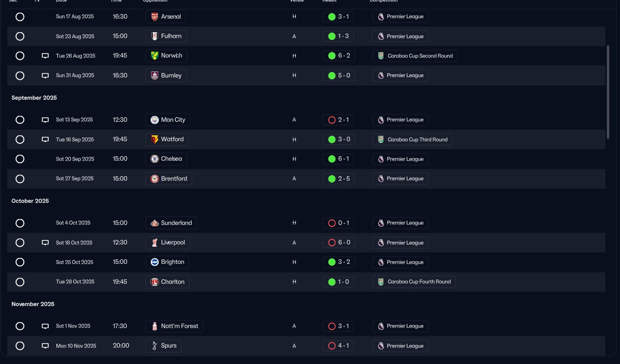
Task: Click the Norwich club crest icon
Action: [x=154, y=55]
